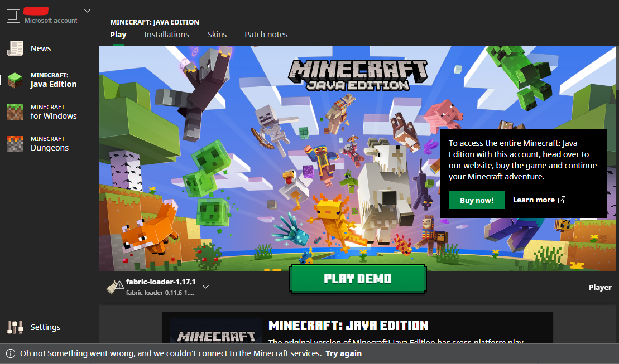The height and width of the screenshot is (364, 619).
Task: Open the Installations tab
Action: (166, 35)
